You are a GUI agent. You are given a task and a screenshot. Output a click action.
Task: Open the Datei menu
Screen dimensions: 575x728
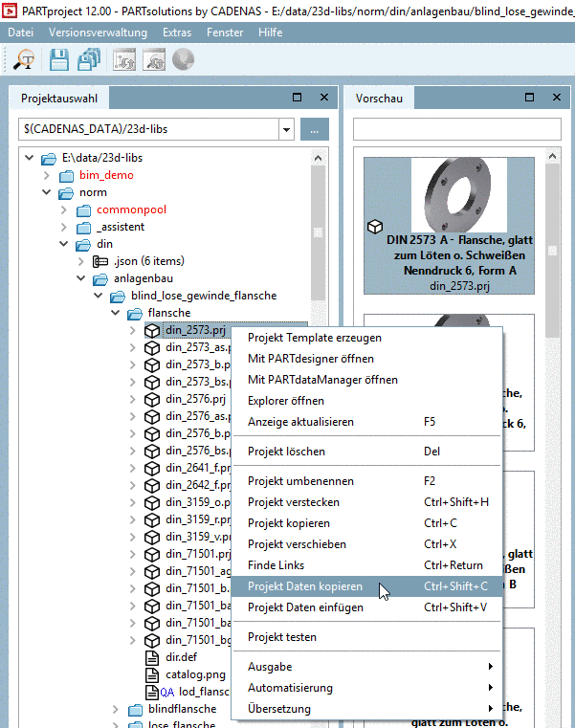(x=20, y=33)
